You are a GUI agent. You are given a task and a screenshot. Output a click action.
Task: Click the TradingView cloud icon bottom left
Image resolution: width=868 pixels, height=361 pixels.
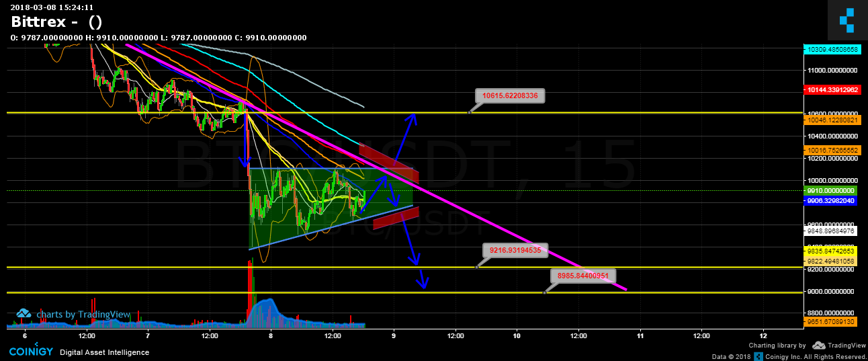[24, 313]
